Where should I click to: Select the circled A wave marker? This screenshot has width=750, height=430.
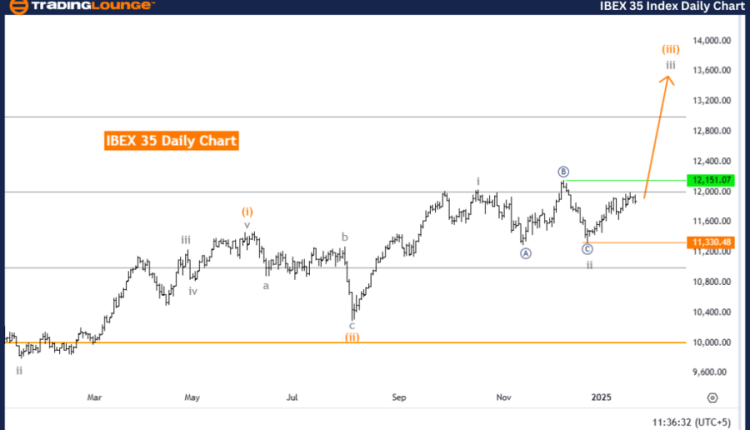point(525,253)
